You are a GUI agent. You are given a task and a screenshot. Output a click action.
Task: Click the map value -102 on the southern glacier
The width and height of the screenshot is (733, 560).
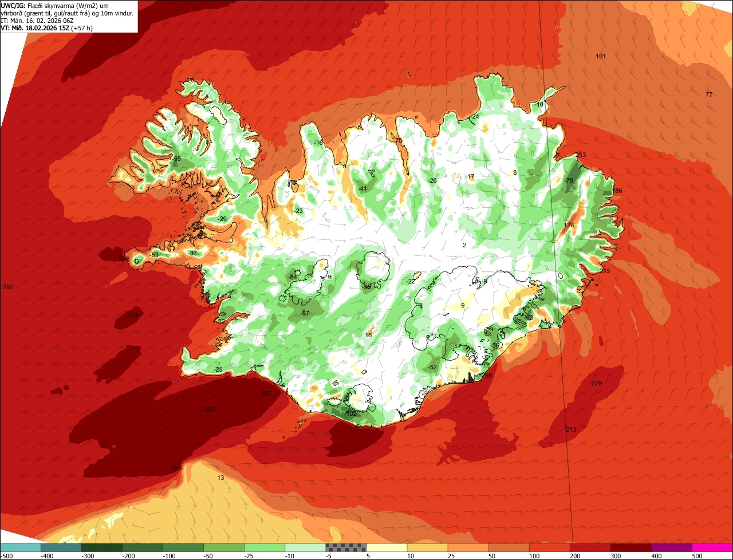click(x=351, y=413)
